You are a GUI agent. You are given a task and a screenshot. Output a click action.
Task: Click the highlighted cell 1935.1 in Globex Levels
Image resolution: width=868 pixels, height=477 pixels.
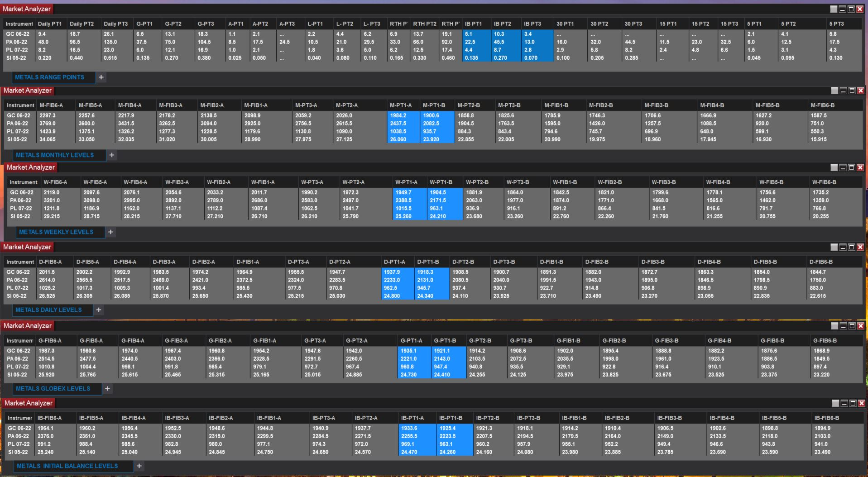[414, 351]
